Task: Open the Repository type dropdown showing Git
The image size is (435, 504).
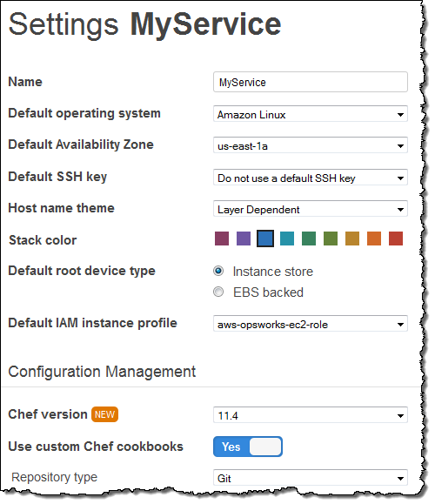Action: coord(310,478)
